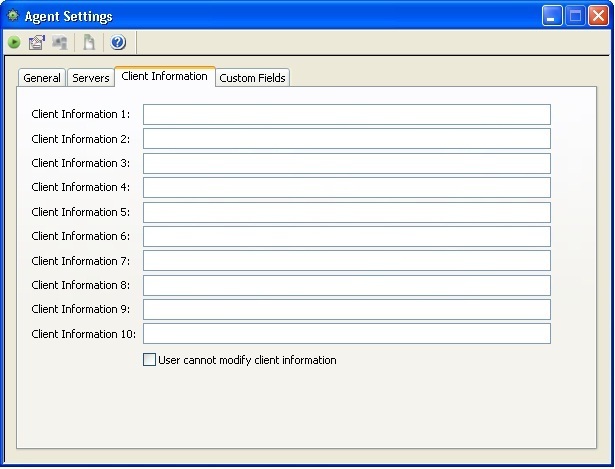Select the Client Information tab
This screenshot has height=469, width=615.
165,76
